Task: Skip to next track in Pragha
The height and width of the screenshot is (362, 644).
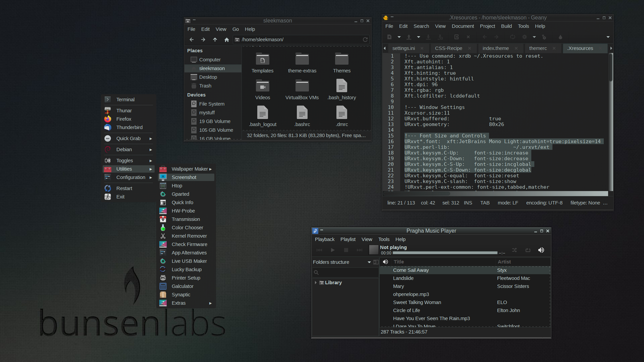Action: coord(359,250)
